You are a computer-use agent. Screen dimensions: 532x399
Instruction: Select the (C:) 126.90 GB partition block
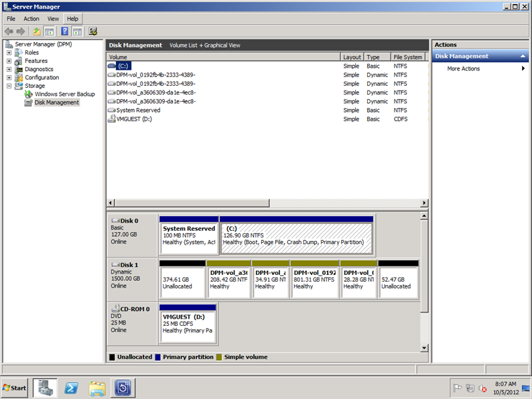(297, 236)
